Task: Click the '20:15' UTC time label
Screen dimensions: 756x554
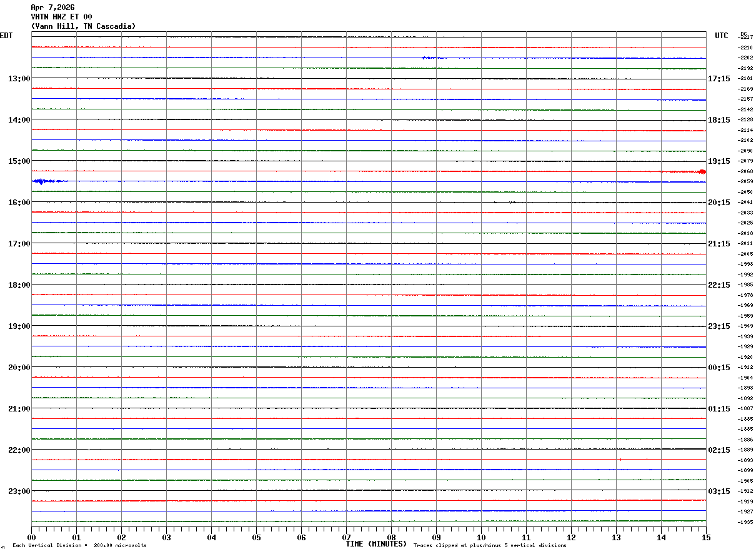Action: tap(719, 203)
